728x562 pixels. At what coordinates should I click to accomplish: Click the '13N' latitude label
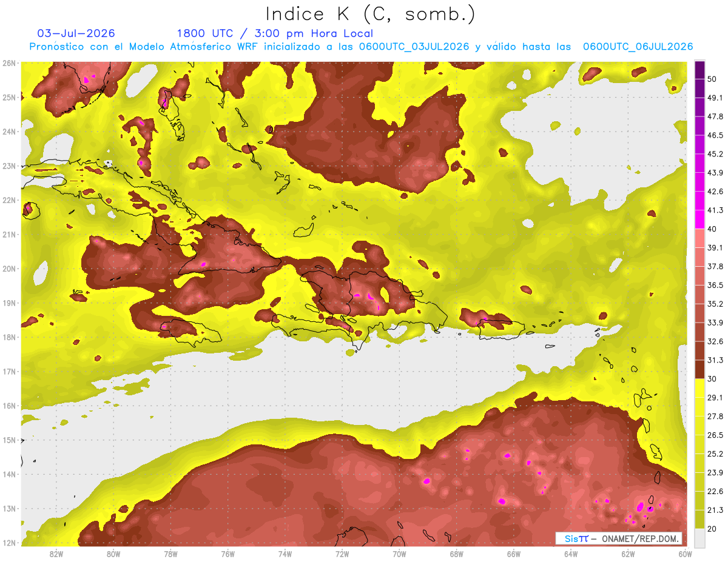(9, 508)
